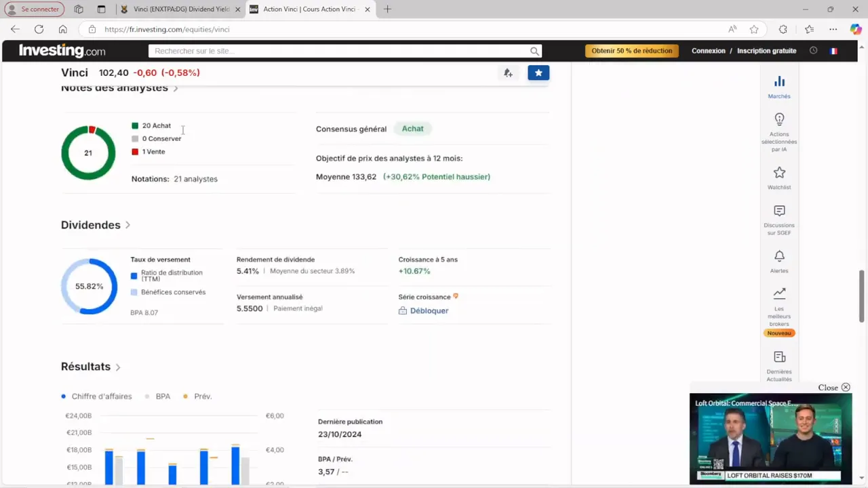Screen dimensions: 868x488
Task: Open tab actions menu icon
Action: coord(101,9)
